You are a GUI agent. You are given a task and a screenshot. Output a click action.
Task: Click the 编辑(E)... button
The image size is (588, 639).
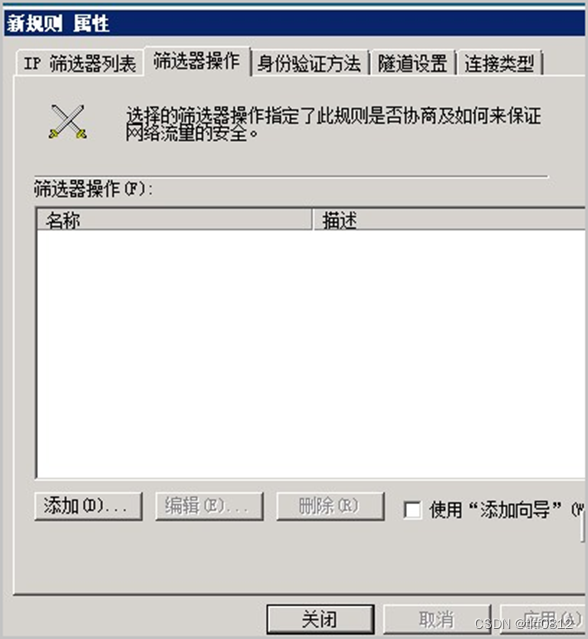tap(209, 506)
